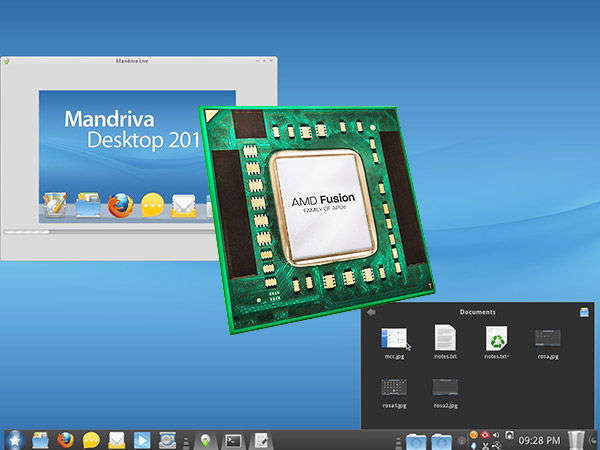Open rosa.jpg in Documents
The height and width of the screenshot is (450, 600).
(547, 339)
